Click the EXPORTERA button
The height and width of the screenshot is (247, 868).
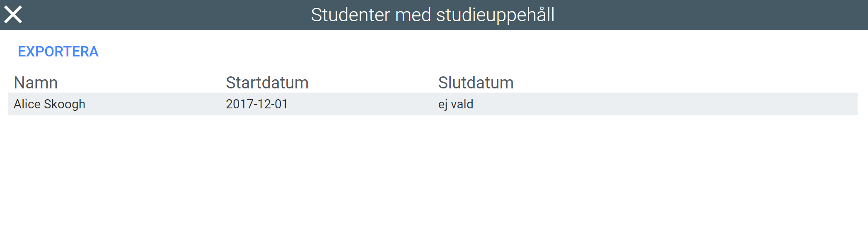coord(58,51)
